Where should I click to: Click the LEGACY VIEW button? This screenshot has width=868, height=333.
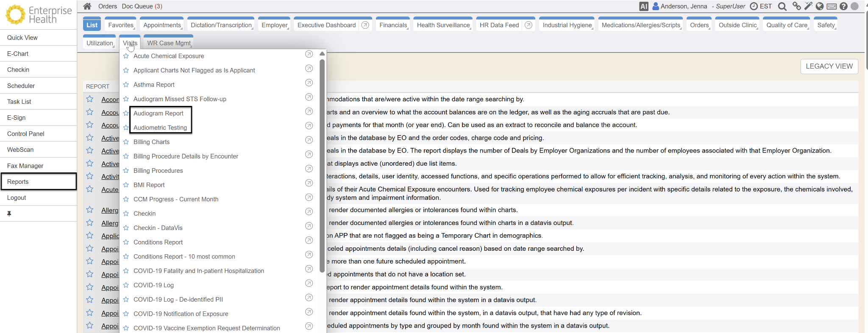pyautogui.click(x=829, y=67)
